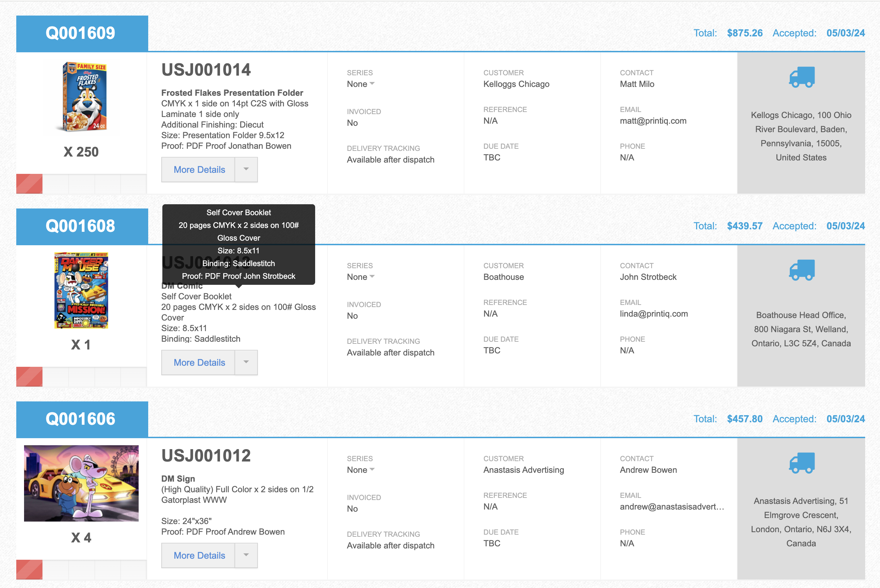The height and width of the screenshot is (588, 880).
Task: Click matt@printiq.com email address
Action: [x=653, y=121]
